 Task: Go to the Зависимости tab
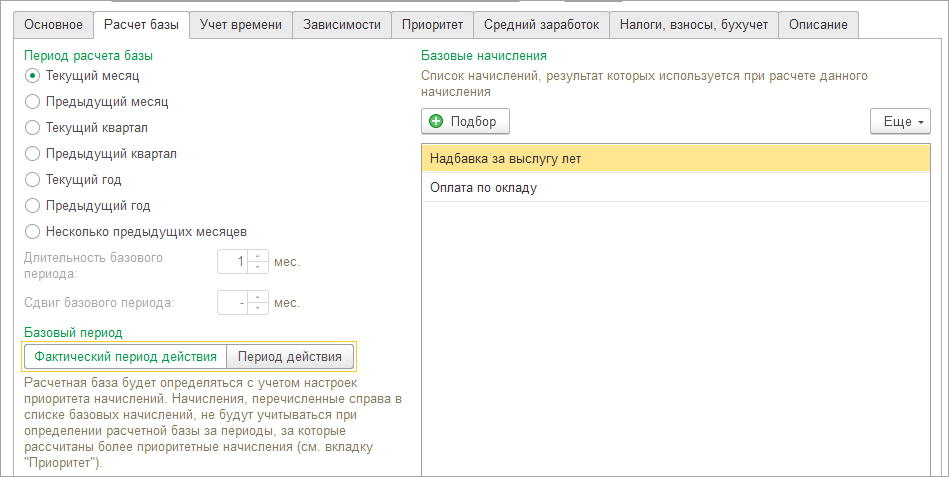click(341, 24)
